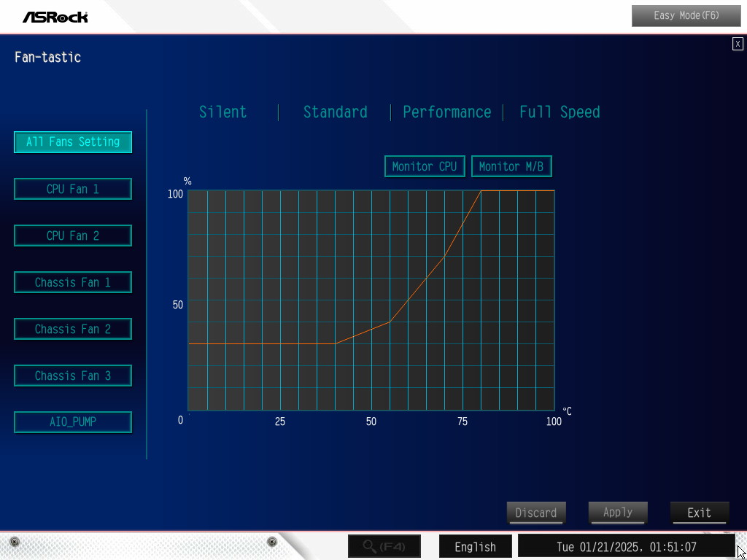747x560 pixels.
Task: Open the search (F4) tool
Action: click(384, 546)
